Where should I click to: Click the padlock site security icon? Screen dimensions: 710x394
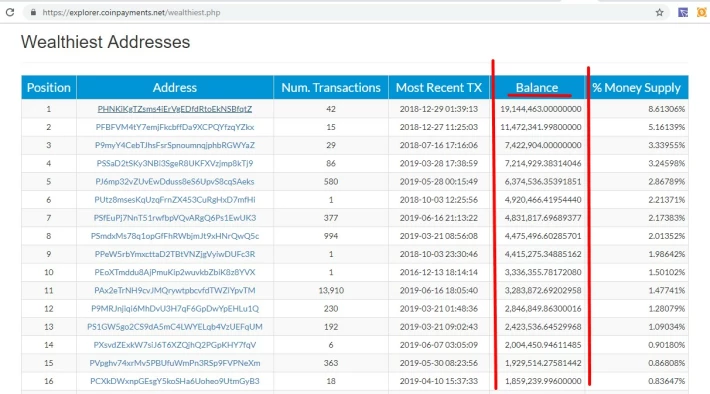point(33,12)
